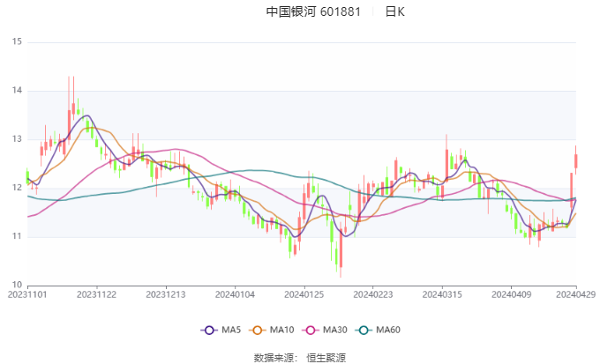Click the orange MA10 legend circle icon
The image size is (600, 364).
pos(258,331)
